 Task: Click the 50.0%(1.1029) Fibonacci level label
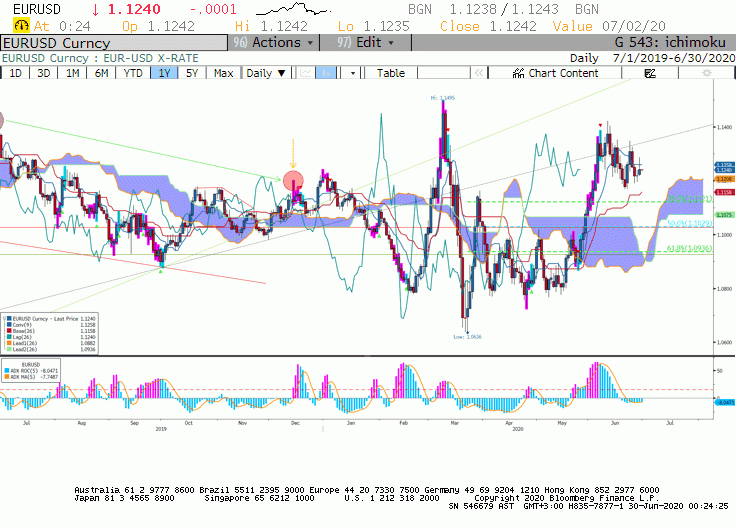pos(689,223)
